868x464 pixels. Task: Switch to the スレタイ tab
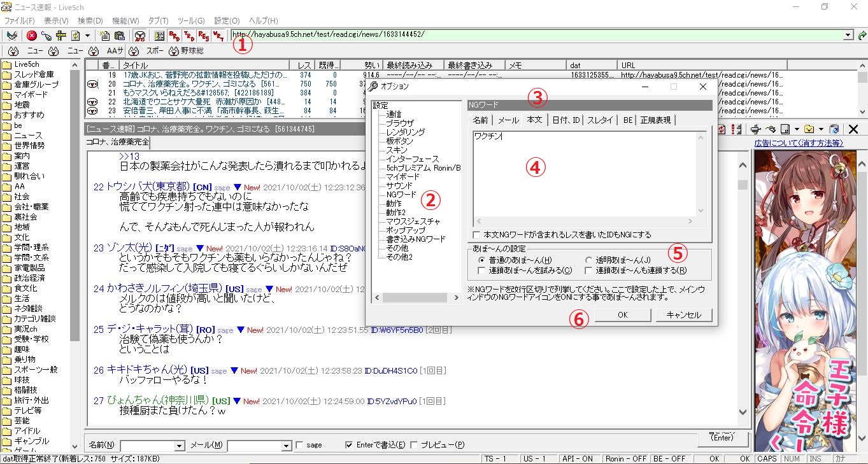coord(600,120)
